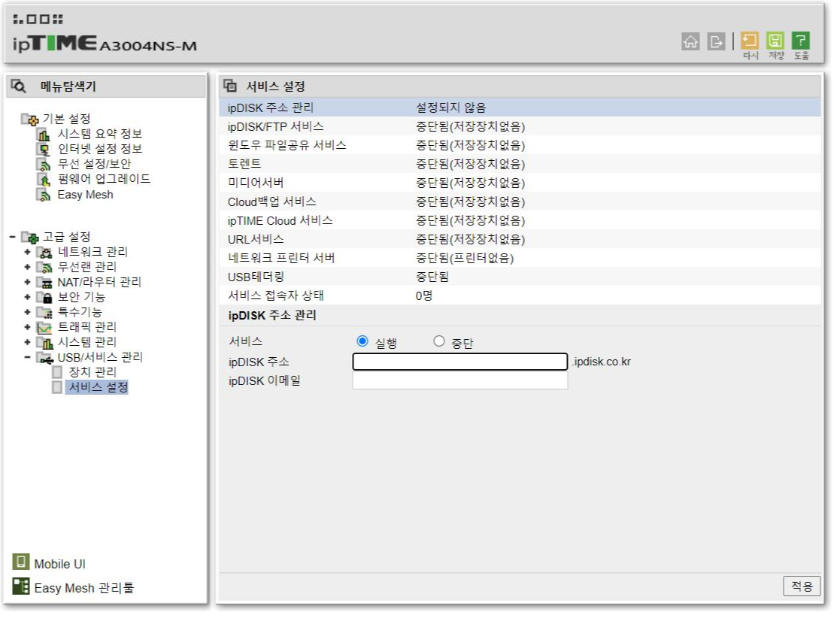Expand the 시스템 관리 tree node
The image size is (840, 618).
(27, 341)
